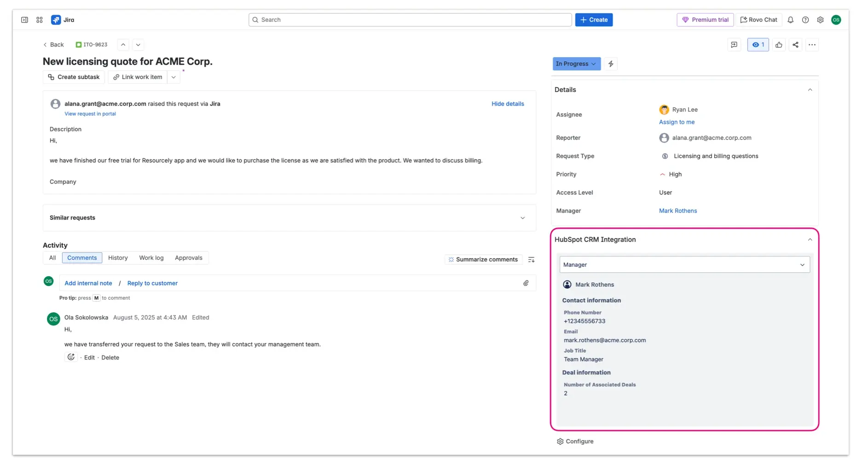Image resolution: width=868 pixels, height=465 pixels.
Task: Open the In Progress status dropdown
Action: [x=576, y=64]
